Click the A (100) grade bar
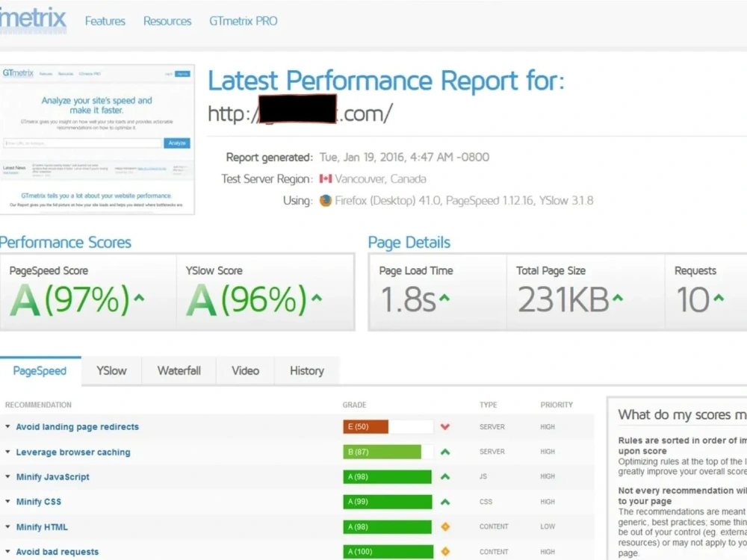The height and width of the screenshot is (560, 747). [x=388, y=552]
